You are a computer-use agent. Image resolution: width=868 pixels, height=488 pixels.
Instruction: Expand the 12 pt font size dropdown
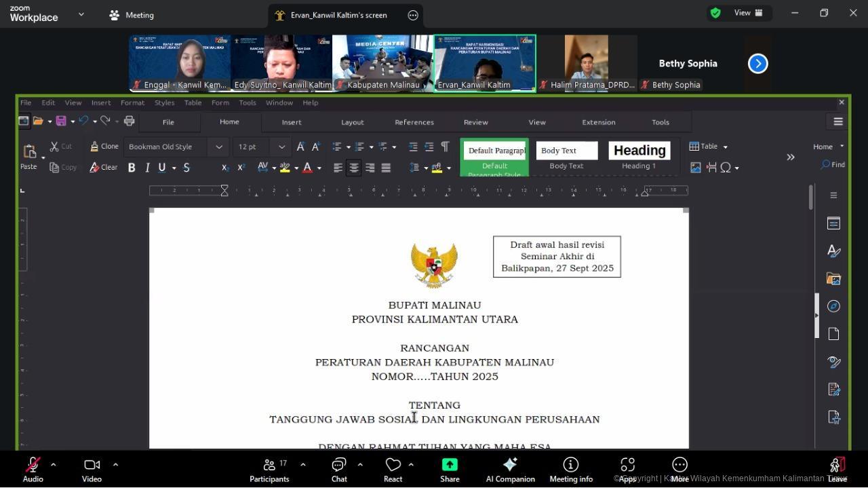(281, 147)
